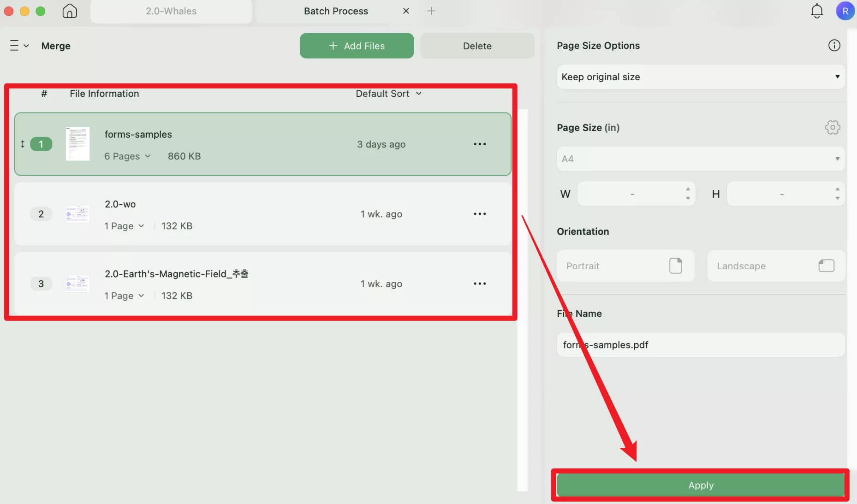The image size is (857, 504).
Task: Click the reorder handle beside forms-samples
Action: click(x=22, y=144)
